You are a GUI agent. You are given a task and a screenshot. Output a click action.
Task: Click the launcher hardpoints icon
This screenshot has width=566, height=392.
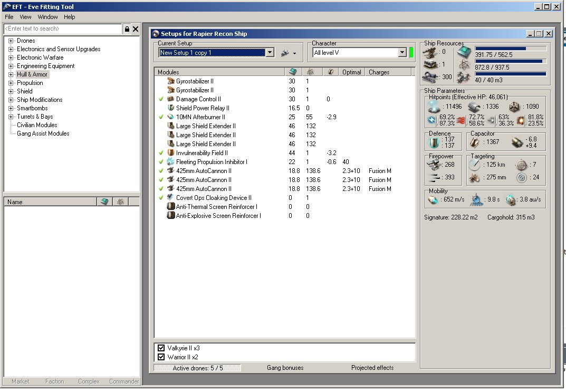(430, 64)
